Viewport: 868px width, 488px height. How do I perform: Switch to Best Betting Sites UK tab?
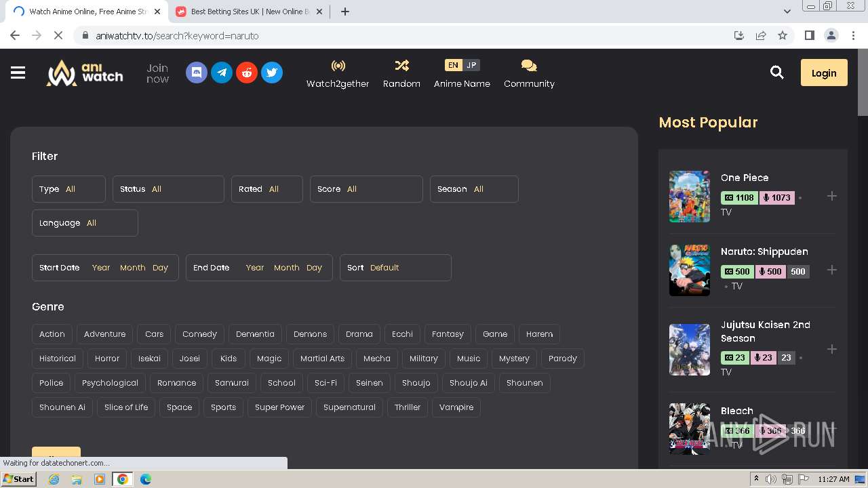pyautogui.click(x=248, y=12)
